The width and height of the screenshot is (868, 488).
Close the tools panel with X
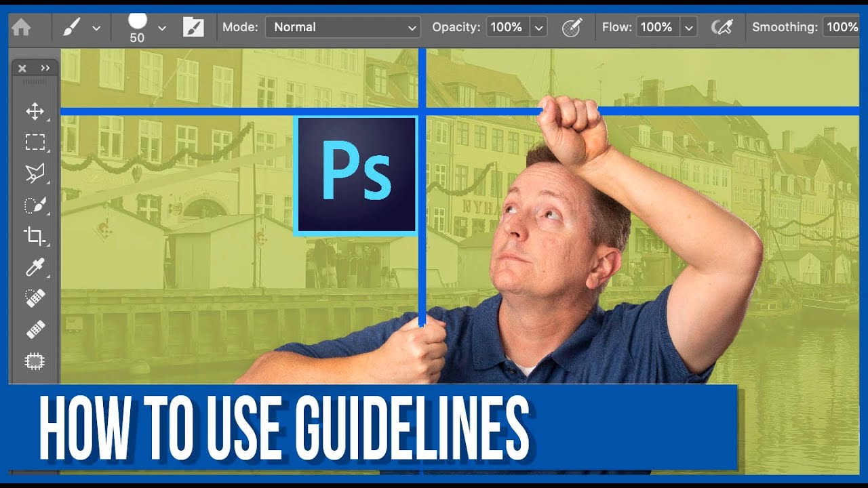(22, 68)
